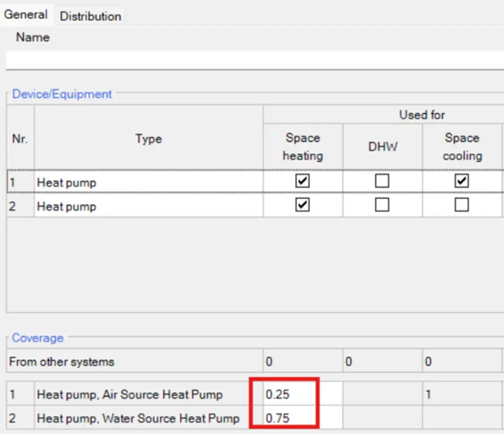Screen dimensions: 504x434
Task: Enable Space cooling for Heat pump row 2
Action: 462,205
